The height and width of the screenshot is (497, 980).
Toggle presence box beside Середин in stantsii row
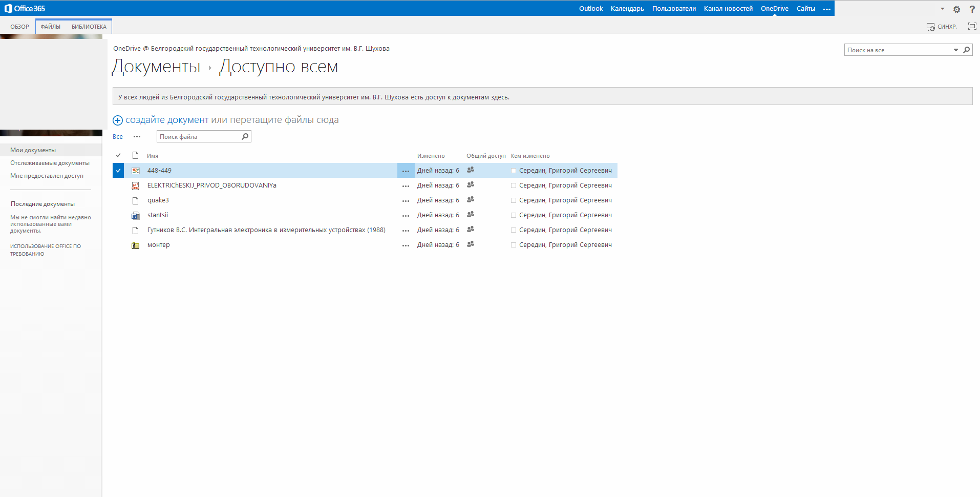click(514, 215)
